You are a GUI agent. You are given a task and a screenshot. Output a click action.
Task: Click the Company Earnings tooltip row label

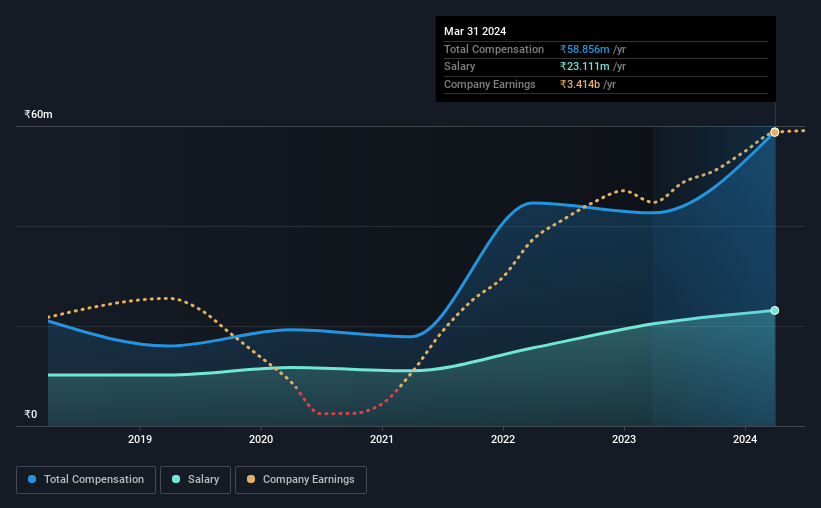[490, 84]
